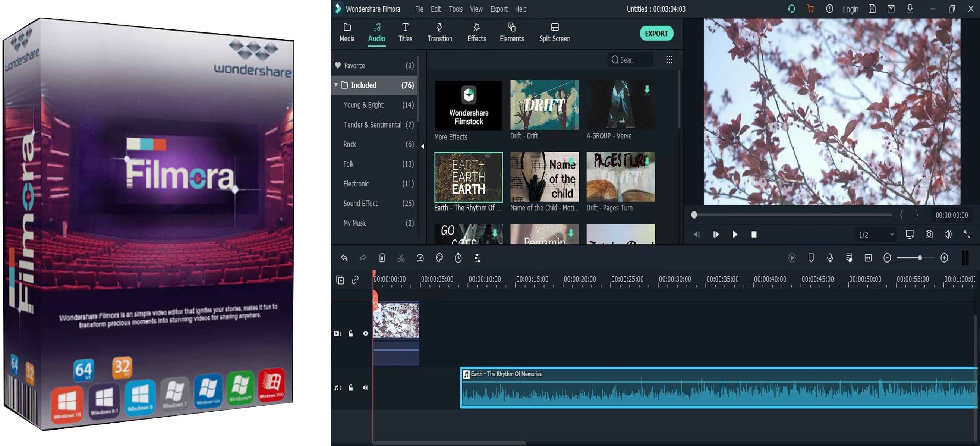Switch to the Media tab
This screenshot has width=980, height=446.
point(347,33)
